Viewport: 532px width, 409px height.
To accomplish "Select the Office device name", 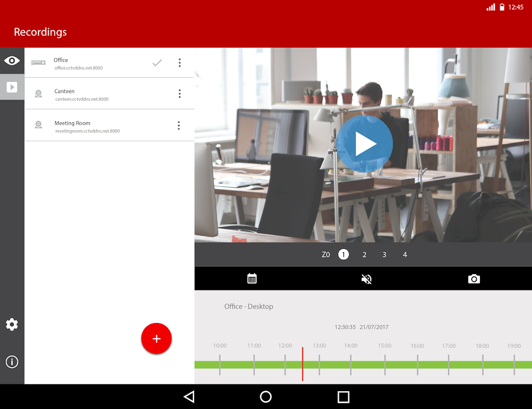I will pyautogui.click(x=61, y=60).
